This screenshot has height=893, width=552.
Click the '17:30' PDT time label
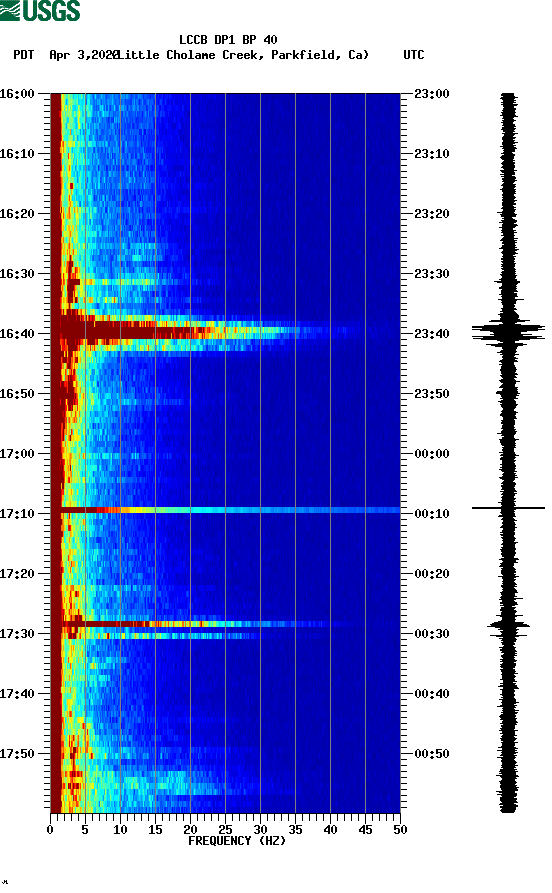[17, 634]
